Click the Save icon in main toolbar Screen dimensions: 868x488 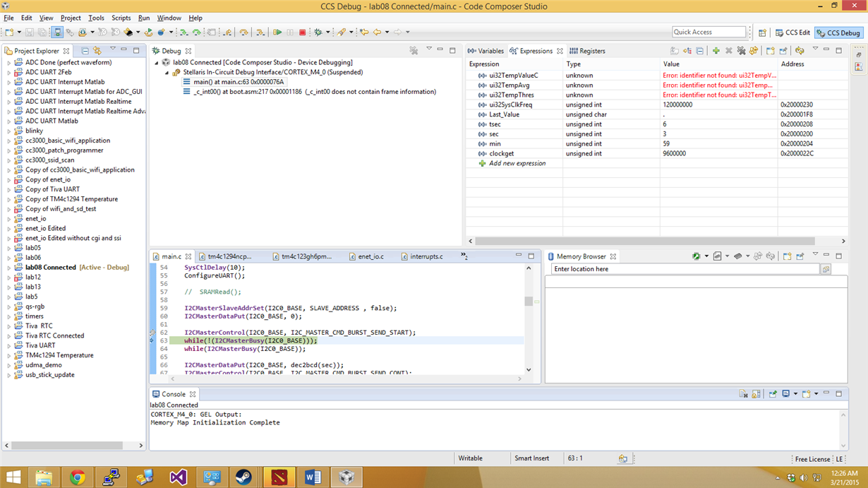click(x=30, y=32)
